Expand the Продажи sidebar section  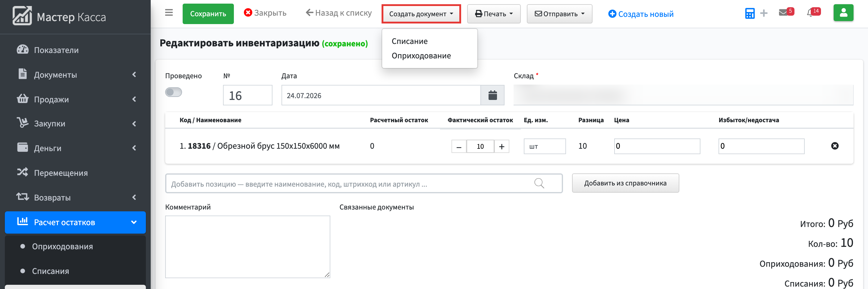pos(75,99)
